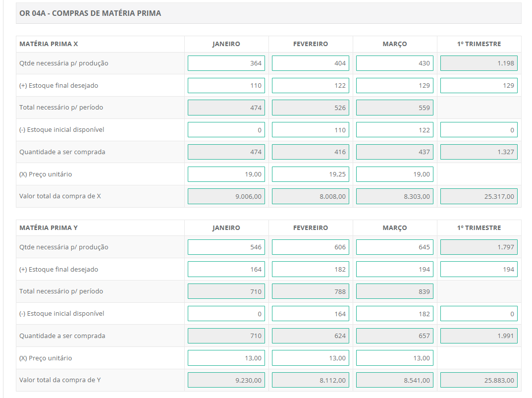Click January production quantity for Matéria Prima Y
532x398 pixels.
226,247
